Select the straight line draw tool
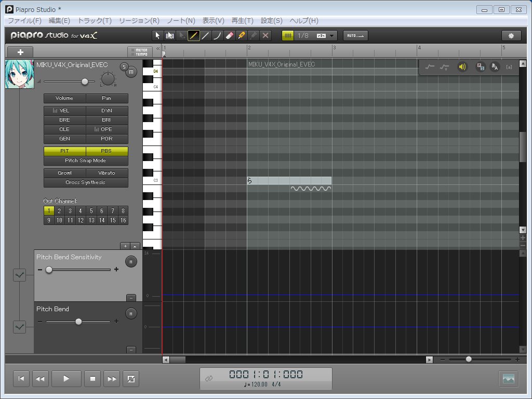This screenshot has width=532, height=399. click(205, 36)
